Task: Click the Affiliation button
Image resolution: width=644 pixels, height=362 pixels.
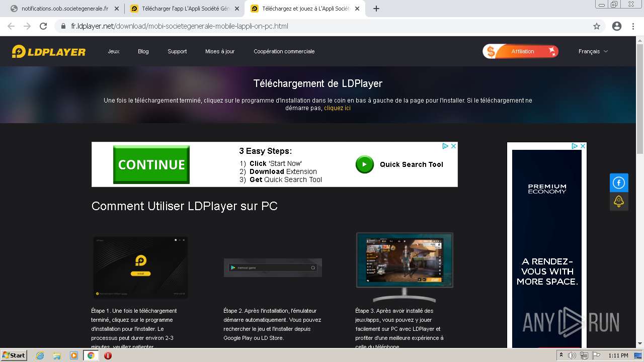Action: 521,51
